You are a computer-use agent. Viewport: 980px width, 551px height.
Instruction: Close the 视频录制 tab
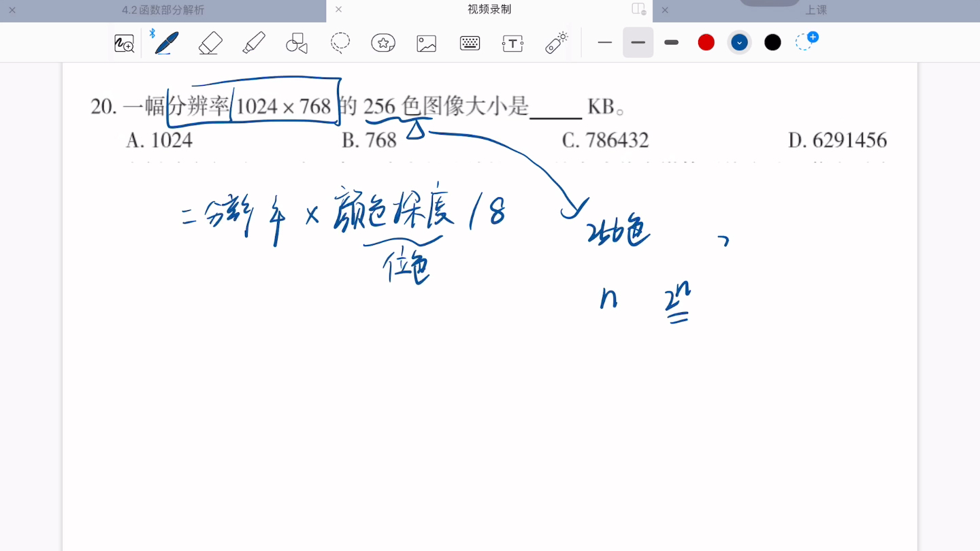[x=339, y=10]
